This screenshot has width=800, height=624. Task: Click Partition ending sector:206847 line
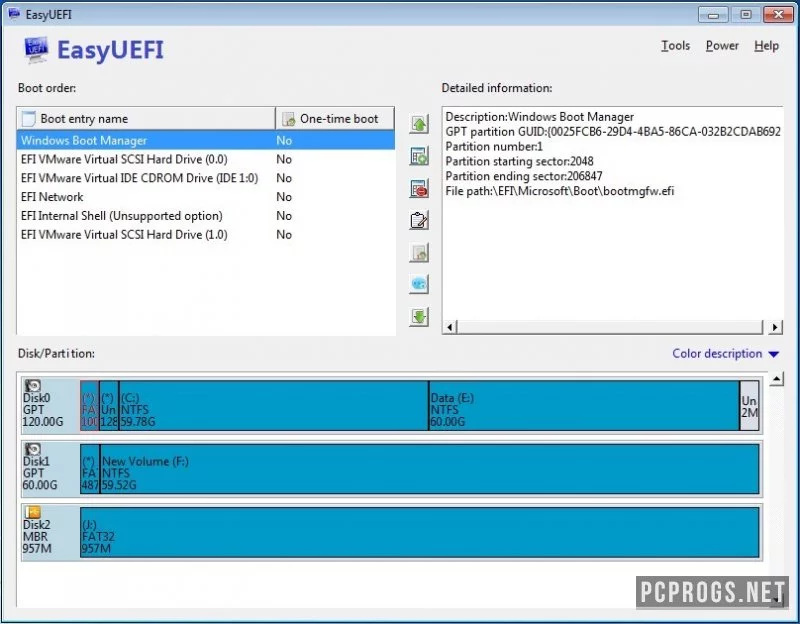click(x=524, y=176)
